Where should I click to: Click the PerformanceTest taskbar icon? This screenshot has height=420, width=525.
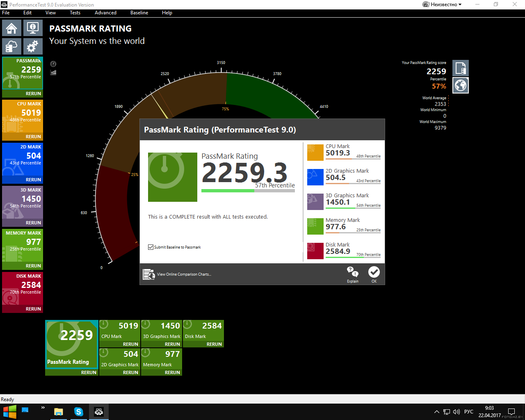[99, 412]
